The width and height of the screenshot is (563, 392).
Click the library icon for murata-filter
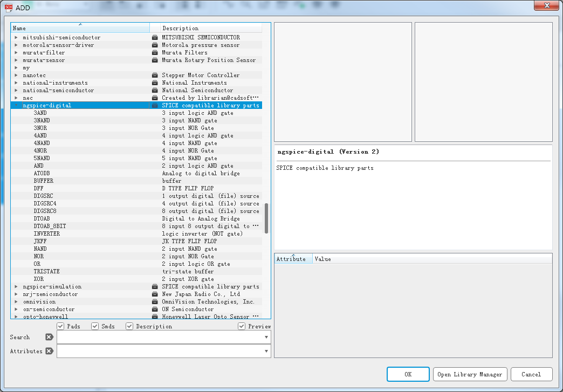tap(155, 53)
